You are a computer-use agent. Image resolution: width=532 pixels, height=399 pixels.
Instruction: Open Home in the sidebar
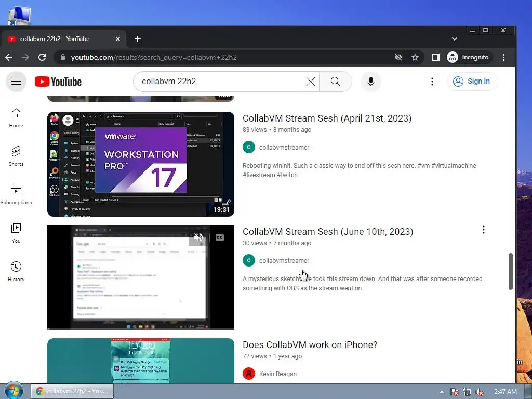tap(16, 118)
